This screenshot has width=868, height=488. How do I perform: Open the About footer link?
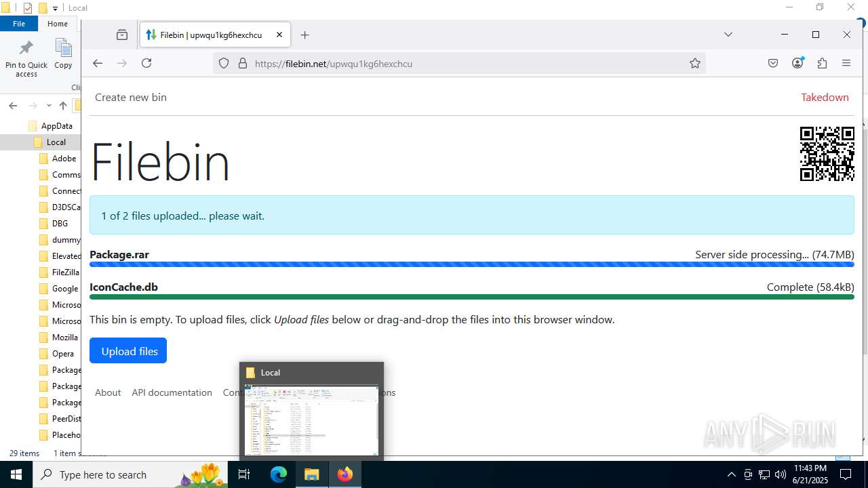tap(108, 392)
